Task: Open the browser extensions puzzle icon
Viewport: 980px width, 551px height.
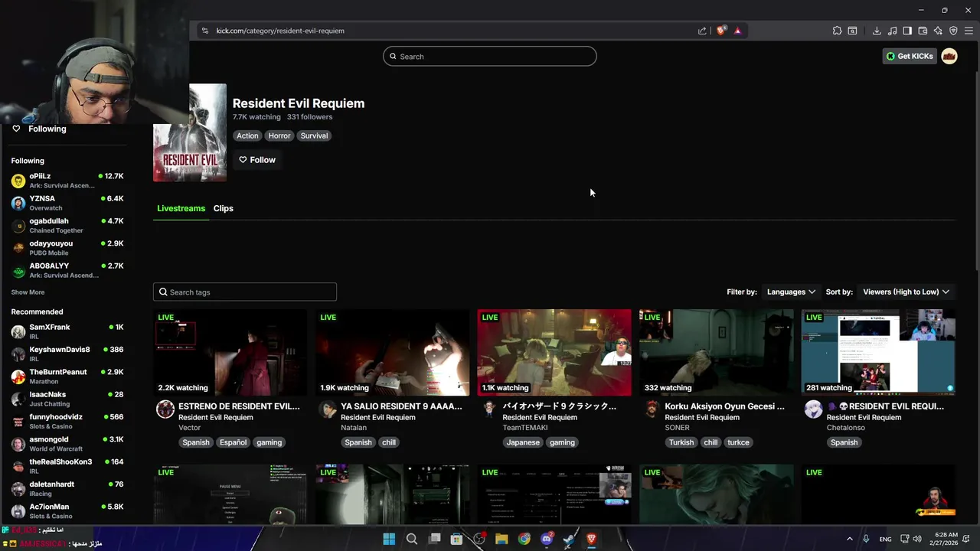Action: click(x=837, y=31)
